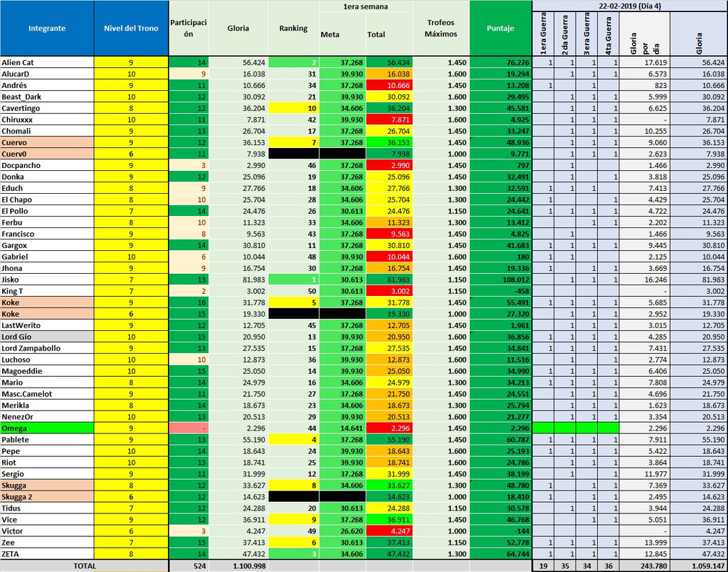Select Omega's Meta value 14.641

pyautogui.click(x=342, y=428)
